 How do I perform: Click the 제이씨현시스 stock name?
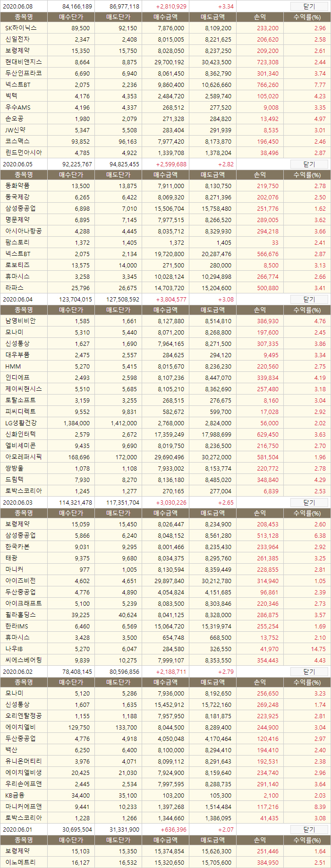pyautogui.click(x=24, y=389)
